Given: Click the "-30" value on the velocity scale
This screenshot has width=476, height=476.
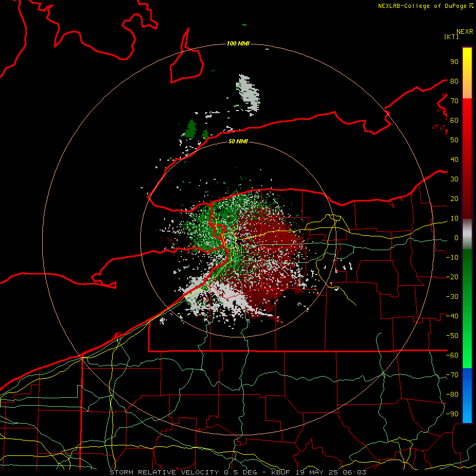Looking at the screenshot, I should (x=452, y=297).
